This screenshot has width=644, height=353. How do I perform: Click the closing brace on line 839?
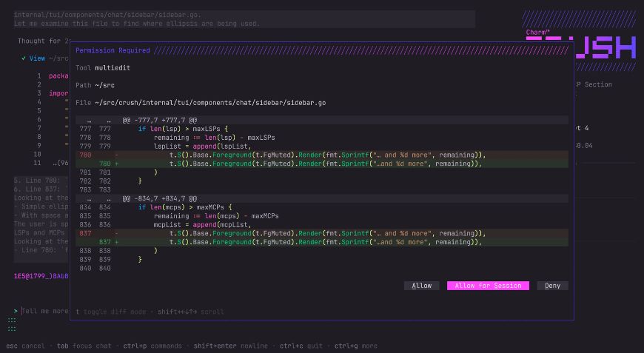pyautogui.click(x=140, y=260)
